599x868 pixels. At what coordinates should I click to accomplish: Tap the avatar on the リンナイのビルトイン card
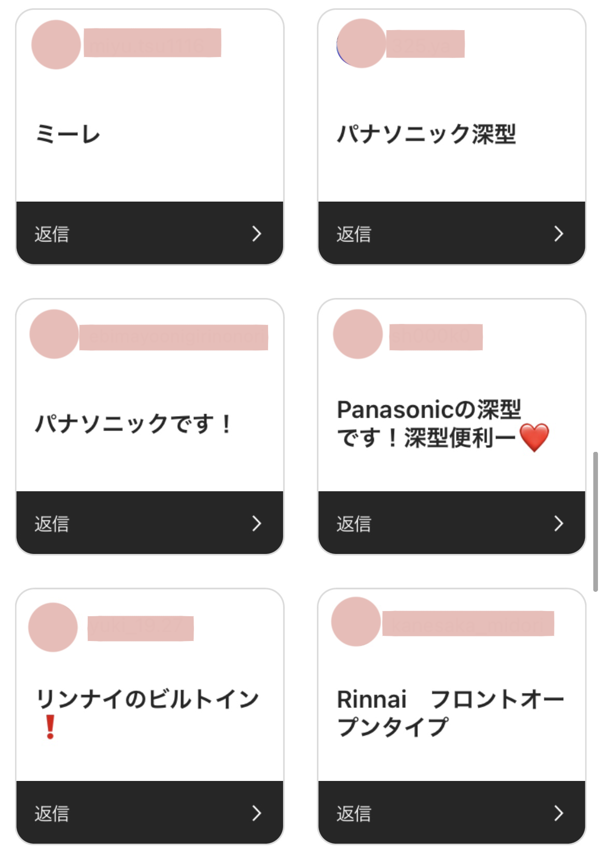53,627
